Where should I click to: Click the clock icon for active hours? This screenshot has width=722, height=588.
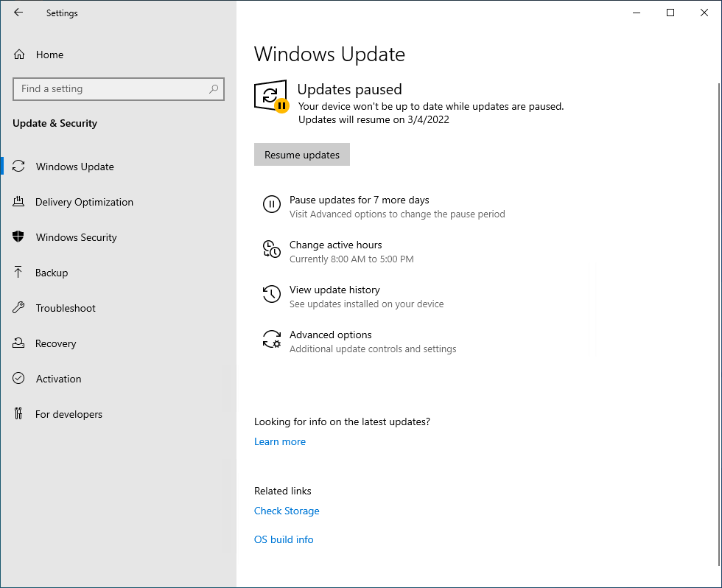271,250
